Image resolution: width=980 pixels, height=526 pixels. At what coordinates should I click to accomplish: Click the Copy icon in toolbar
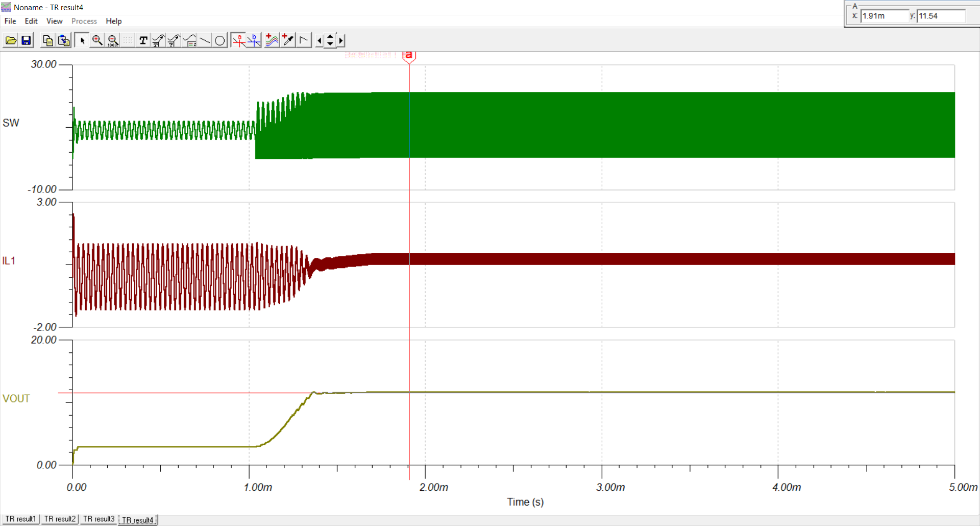pyautogui.click(x=48, y=40)
